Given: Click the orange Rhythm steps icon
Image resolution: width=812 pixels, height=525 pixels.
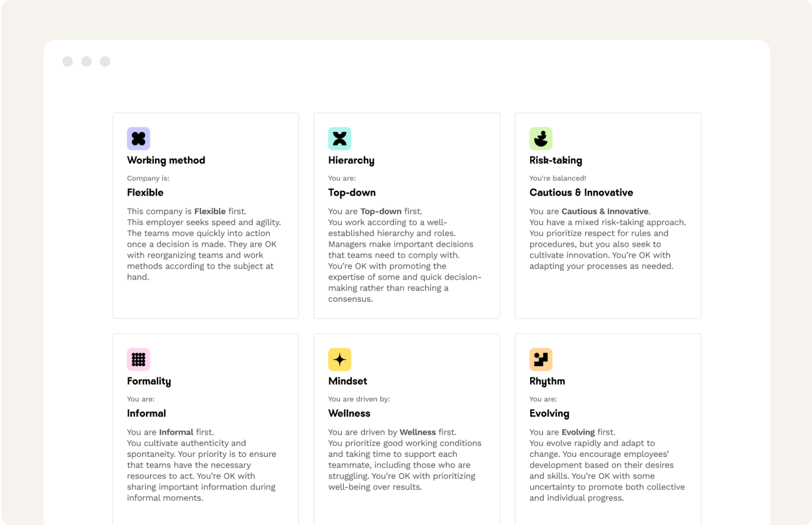Looking at the screenshot, I should pyautogui.click(x=541, y=359).
